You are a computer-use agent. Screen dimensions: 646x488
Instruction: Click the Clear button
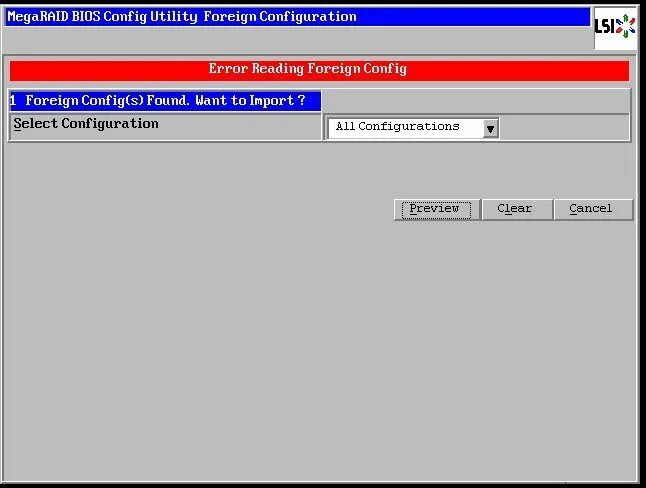[x=517, y=209]
